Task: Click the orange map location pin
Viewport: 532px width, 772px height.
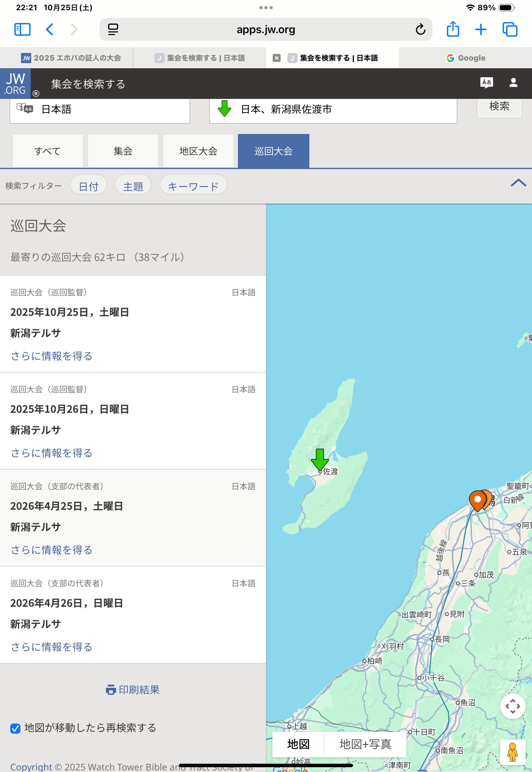Action: (x=477, y=500)
